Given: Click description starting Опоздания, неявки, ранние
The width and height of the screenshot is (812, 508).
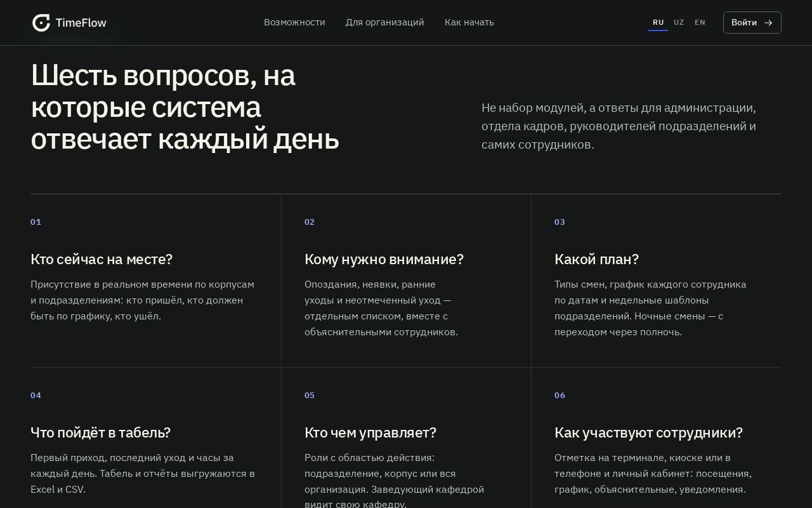Looking at the screenshot, I should [x=381, y=308].
